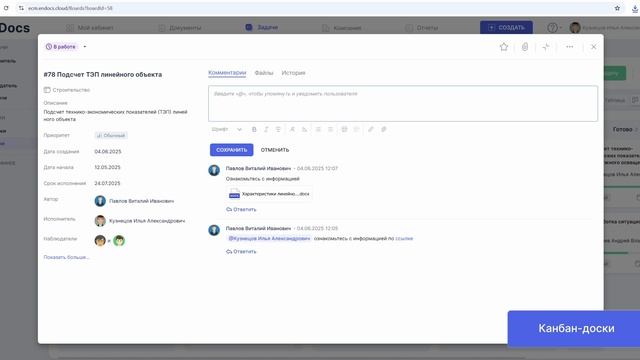The height and width of the screenshot is (360, 640).
Task: Expand the status dropdown arrow
Action: pyautogui.click(x=85, y=47)
